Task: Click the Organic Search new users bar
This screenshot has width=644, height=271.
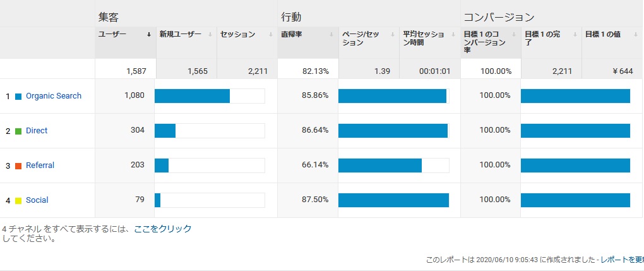Action: click(x=210, y=96)
